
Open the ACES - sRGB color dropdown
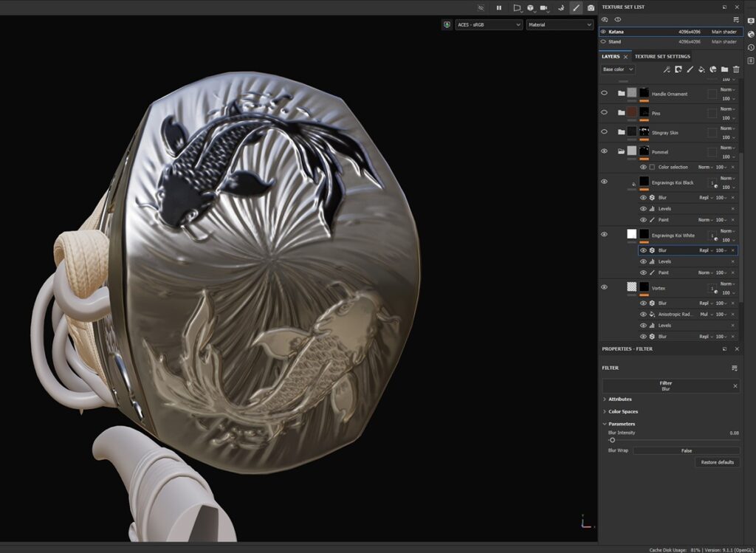tap(488, 24)
